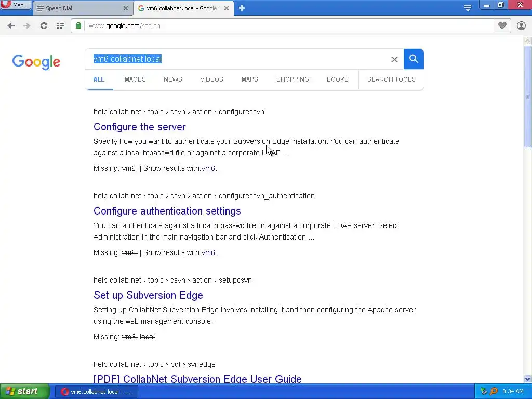This screenshot has width=532, height=399.
Task: Open 'Configure authentication settings' result
Action: [x=167, y=211]
